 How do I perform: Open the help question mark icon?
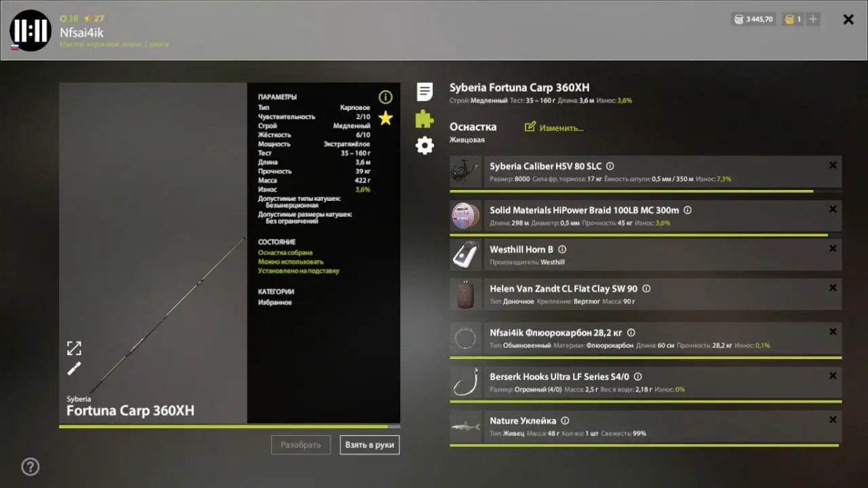31,466
